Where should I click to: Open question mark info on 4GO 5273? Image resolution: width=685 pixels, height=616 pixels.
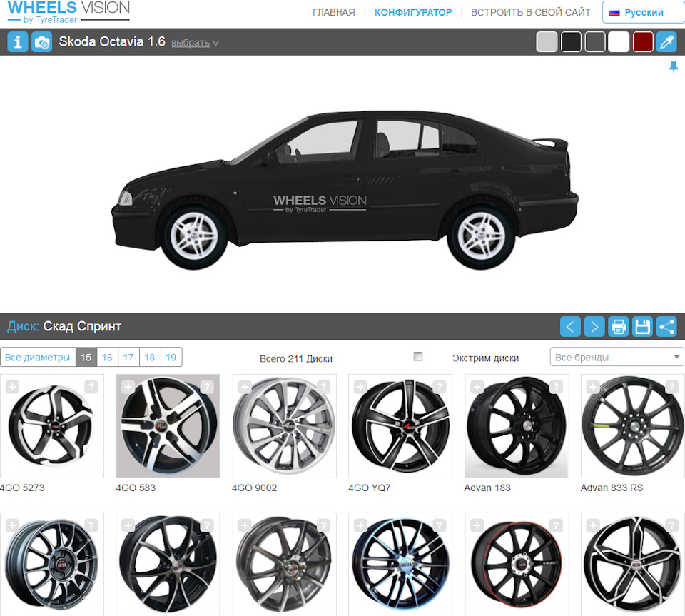pos(91,387)
